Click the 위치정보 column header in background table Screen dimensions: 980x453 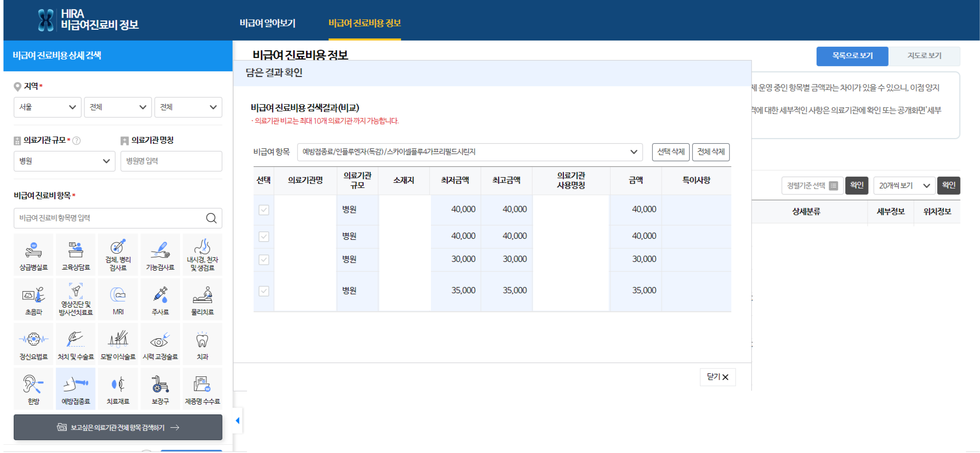click(937, 212)
